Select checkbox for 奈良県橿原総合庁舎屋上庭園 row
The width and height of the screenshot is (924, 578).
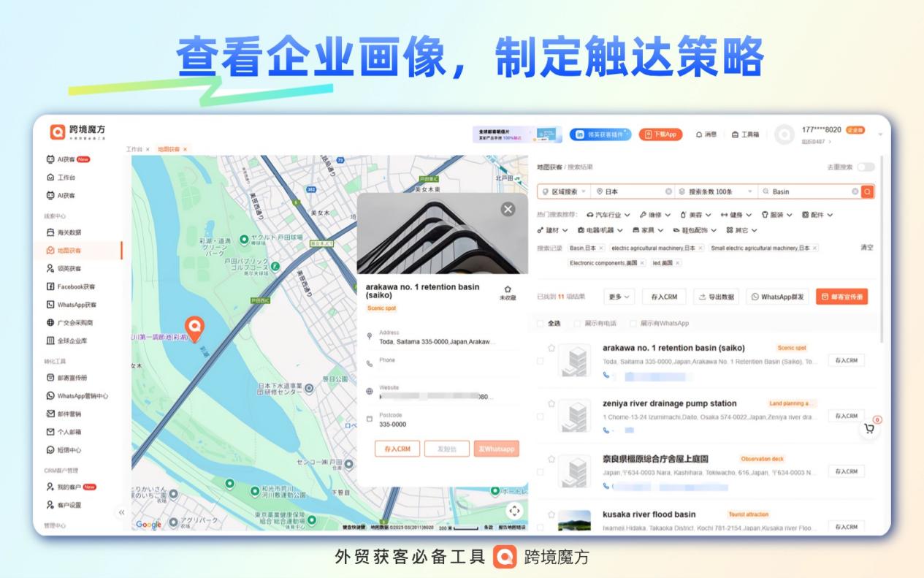(541, 472)
